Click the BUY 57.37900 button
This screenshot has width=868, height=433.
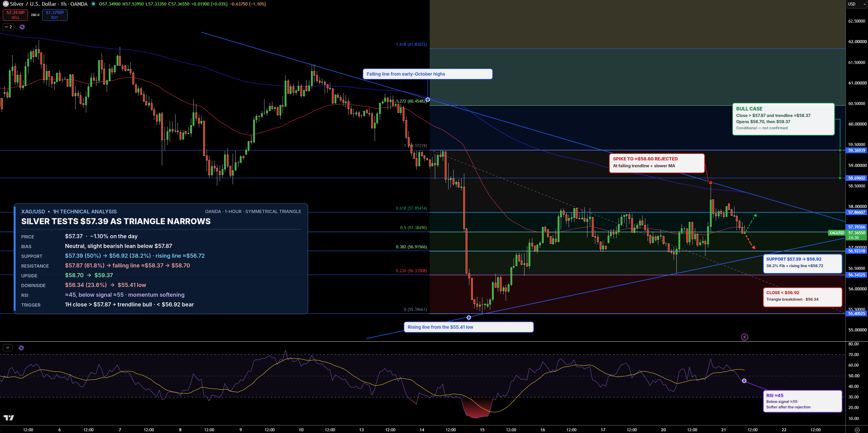(x=55, y=15)
